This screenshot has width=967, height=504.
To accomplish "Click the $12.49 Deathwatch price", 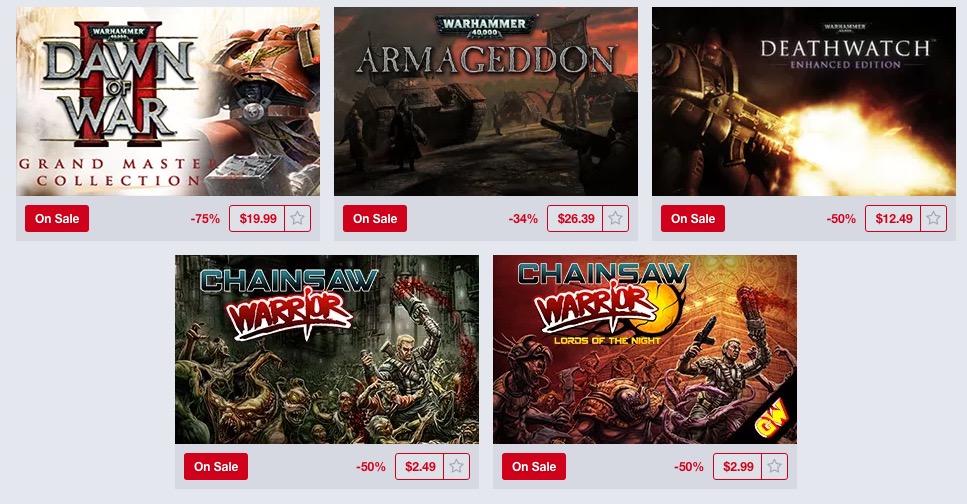I will (x=893, y=218).
